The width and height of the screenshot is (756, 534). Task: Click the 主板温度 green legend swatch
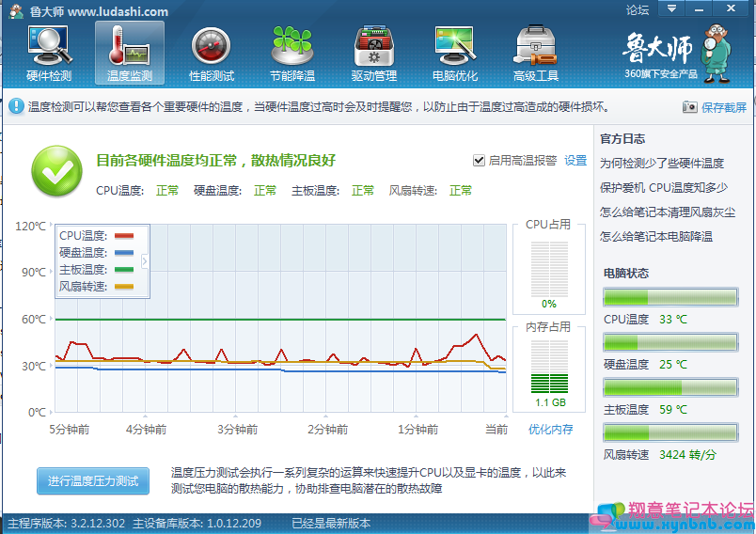pyautogui.click(x=124, y=270)
